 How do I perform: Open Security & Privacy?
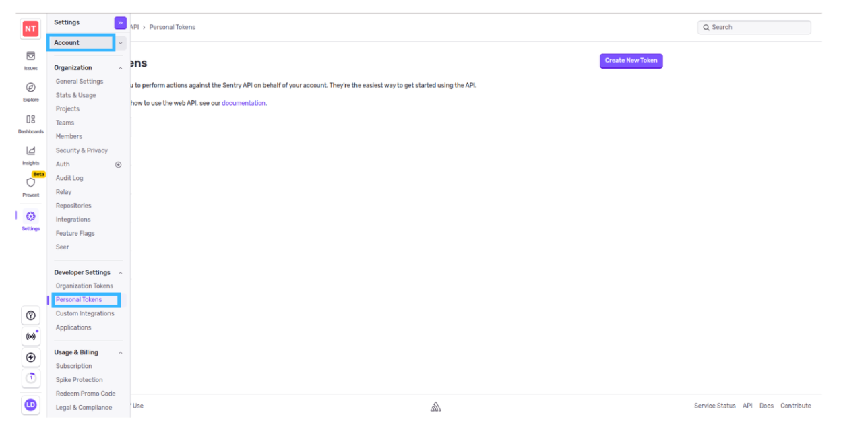(82, 151)
